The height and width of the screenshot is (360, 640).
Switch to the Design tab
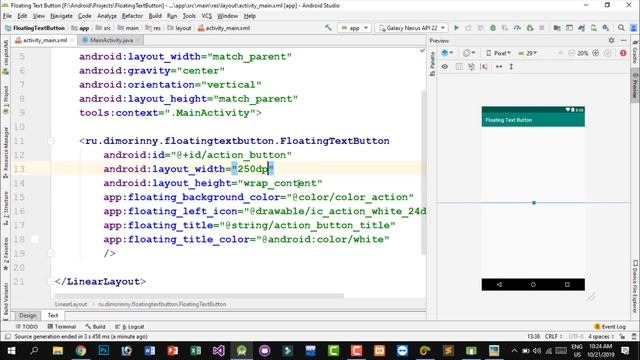click(x=28, y=316)
